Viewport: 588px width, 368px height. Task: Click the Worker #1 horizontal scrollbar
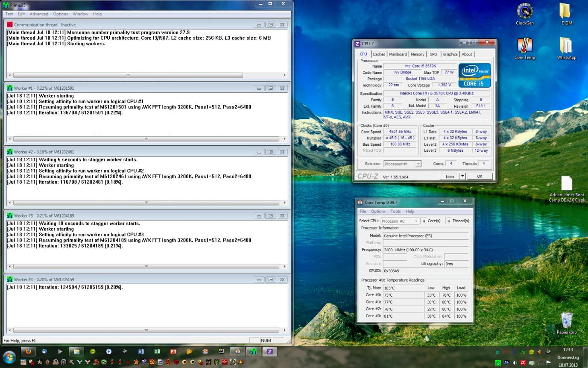[x=146, y=139]
